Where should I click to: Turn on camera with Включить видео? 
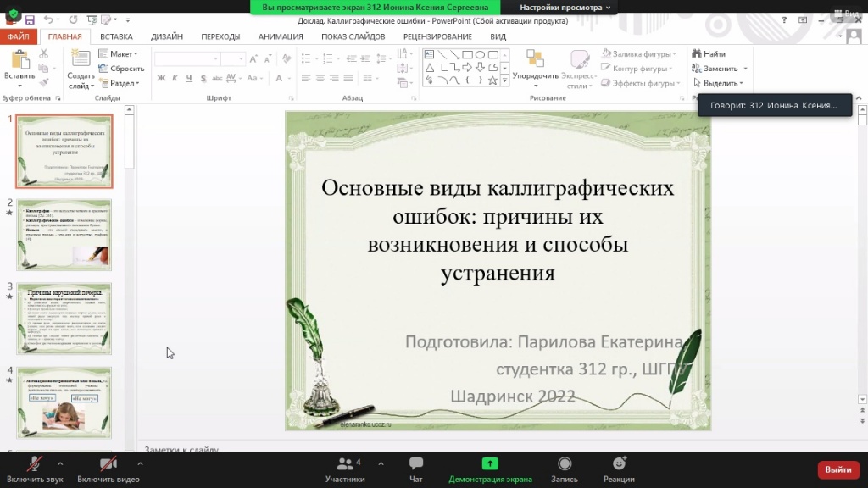(x=108, y=464)
